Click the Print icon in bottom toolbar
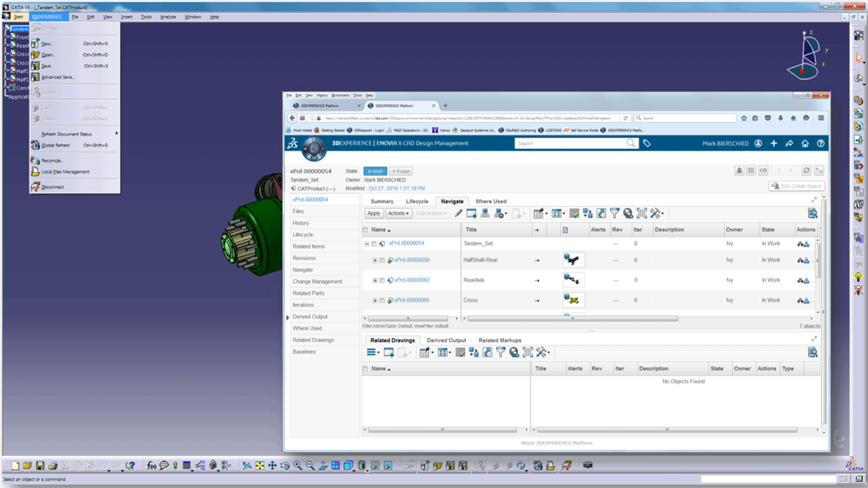 (53, 465)
